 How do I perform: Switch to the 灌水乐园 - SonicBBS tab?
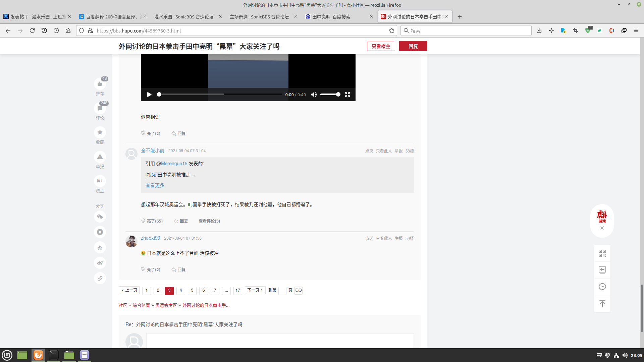pyautogui.click(x=184, y=16)
